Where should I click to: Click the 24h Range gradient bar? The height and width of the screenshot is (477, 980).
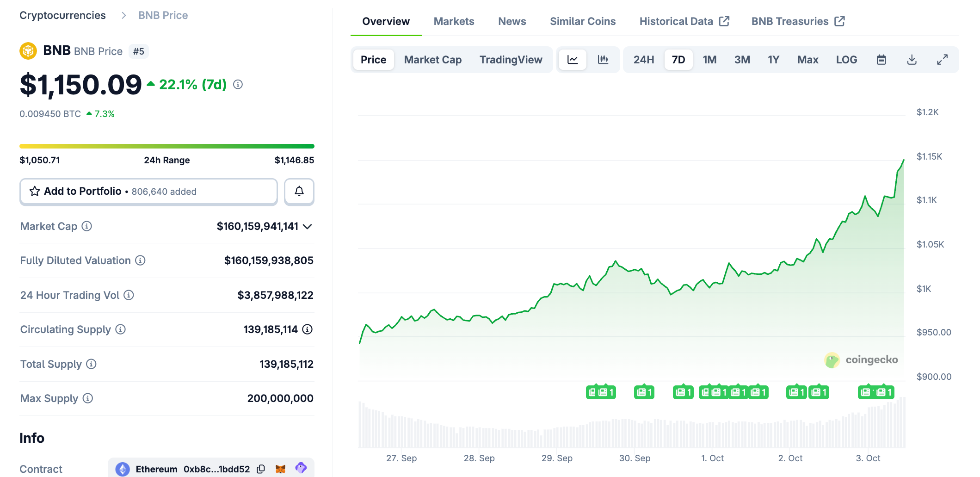tap(166, 146)
